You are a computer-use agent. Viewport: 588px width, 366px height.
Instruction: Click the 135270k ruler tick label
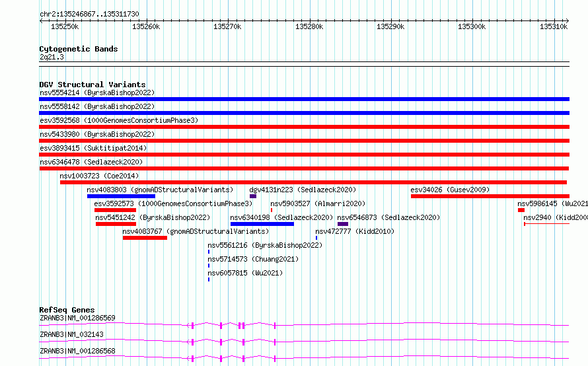pos(227,26)
